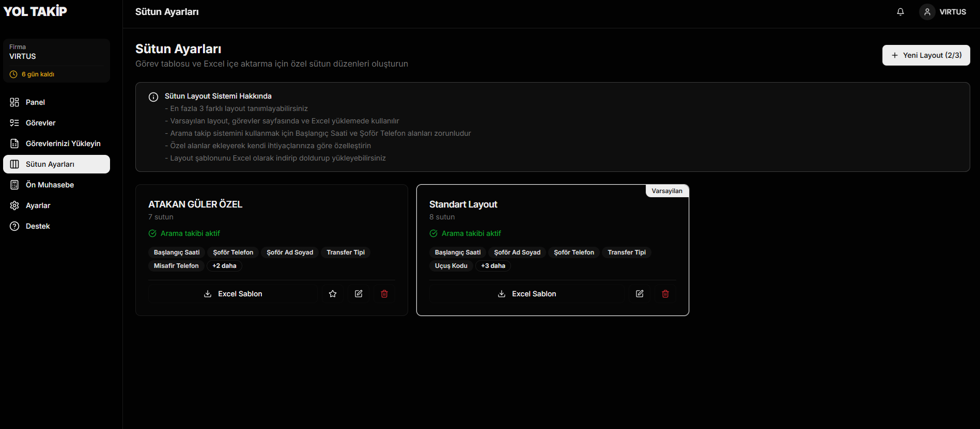Image resolution: width=980 pixels, height=429 pixels.
Task: Edit the Standart Layout
Action: click(x=640, y=294)
